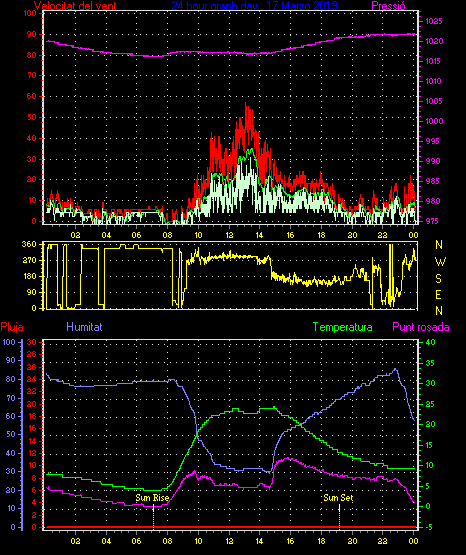This screenshot has height=555, width=466.
Task: Click the 360 degree wind direction axis value
Action: coord(29,244)
